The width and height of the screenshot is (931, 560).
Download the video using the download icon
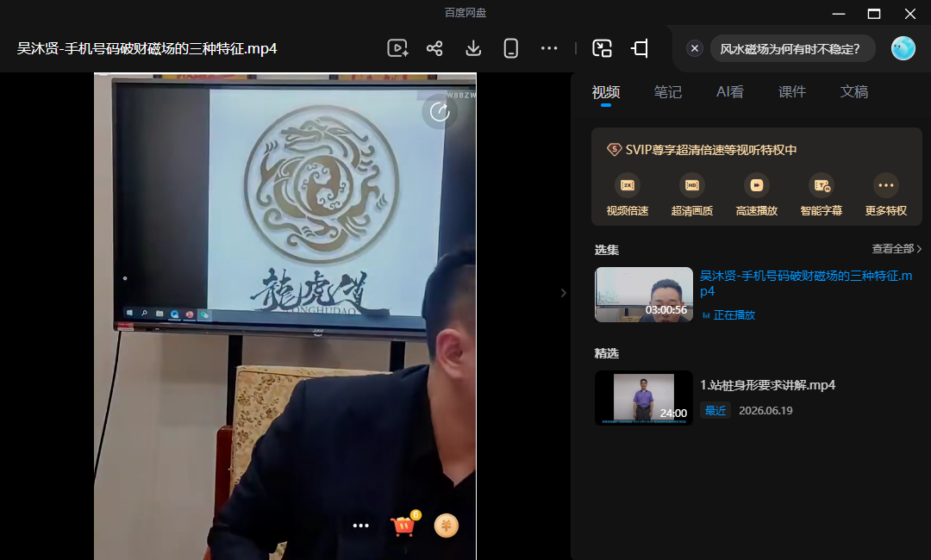473,48
